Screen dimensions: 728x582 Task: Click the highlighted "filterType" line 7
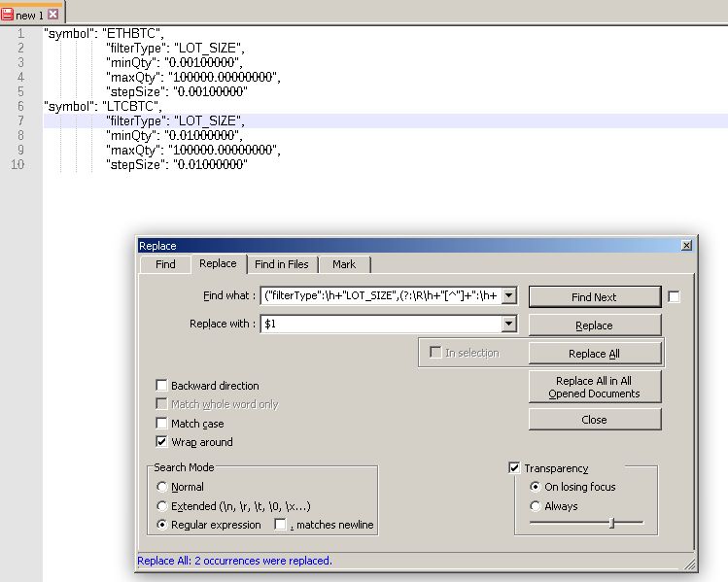175,121
